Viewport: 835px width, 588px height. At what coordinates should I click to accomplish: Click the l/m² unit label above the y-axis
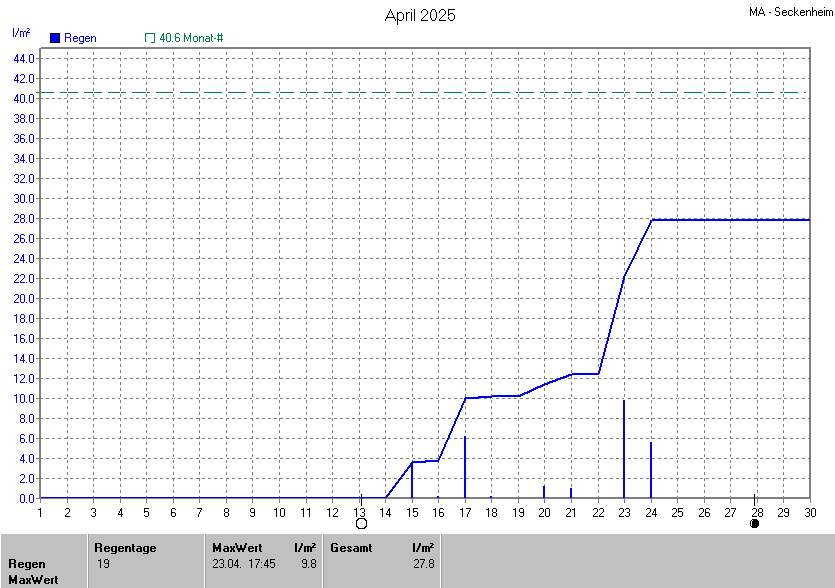21,33
